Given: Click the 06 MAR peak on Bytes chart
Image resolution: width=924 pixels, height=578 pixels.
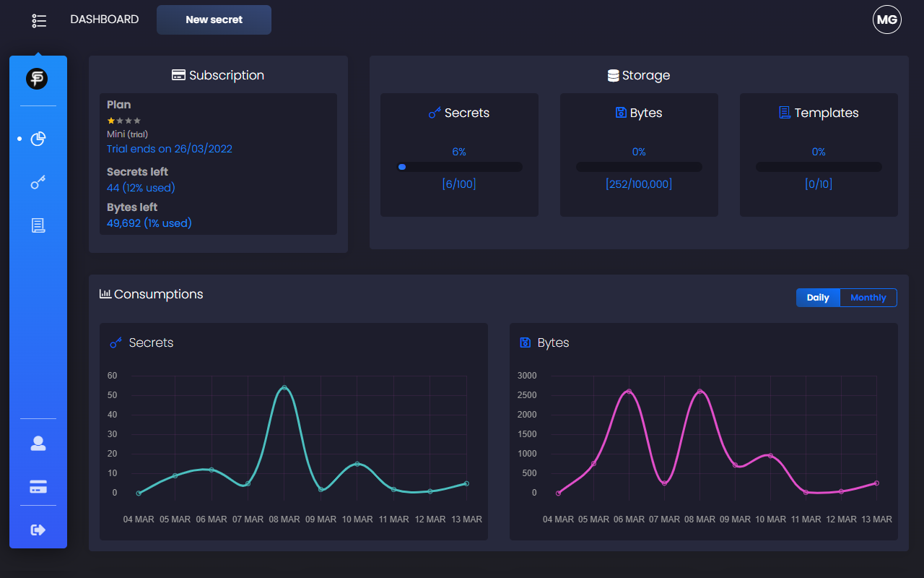Looking at the screenshot, I should pos(629,392).
